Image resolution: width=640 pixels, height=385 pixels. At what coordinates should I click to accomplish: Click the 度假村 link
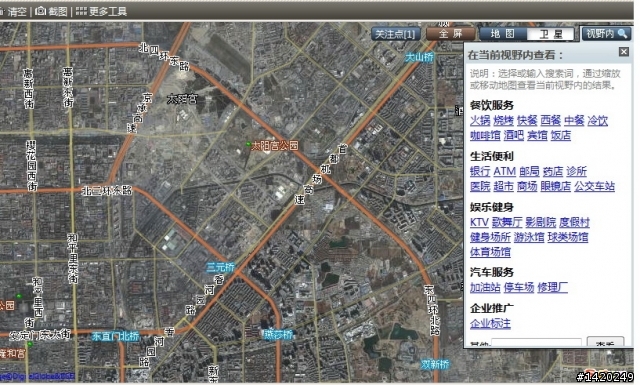click(x=574, y=222)
